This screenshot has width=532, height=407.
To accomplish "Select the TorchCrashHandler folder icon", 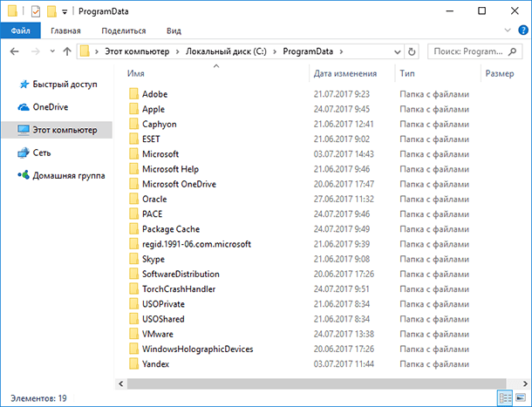I will click(x=134, y=289).
